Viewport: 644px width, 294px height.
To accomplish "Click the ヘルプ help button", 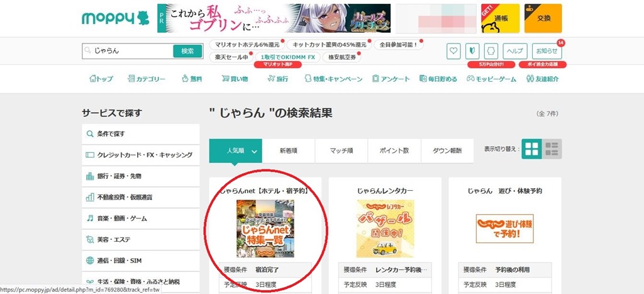I will pyautogui.click(x=515, y=51).
